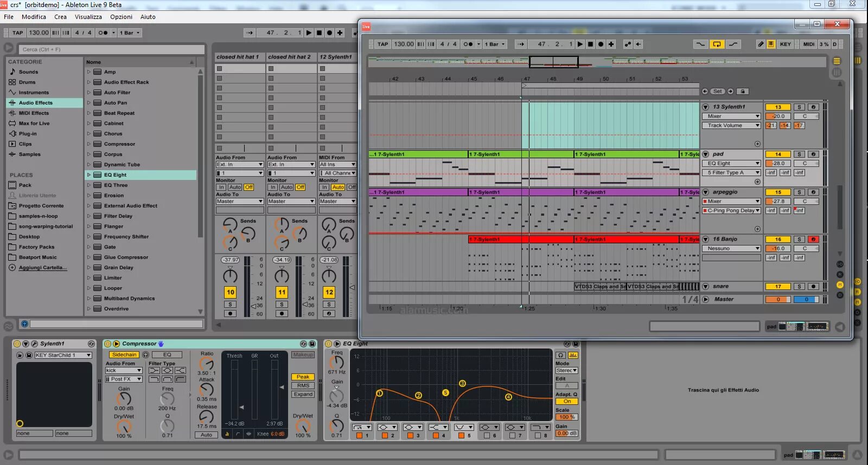
Task: Open the Stereo mode dropdown in EQ Eight
Action: [x=566, y=370]
